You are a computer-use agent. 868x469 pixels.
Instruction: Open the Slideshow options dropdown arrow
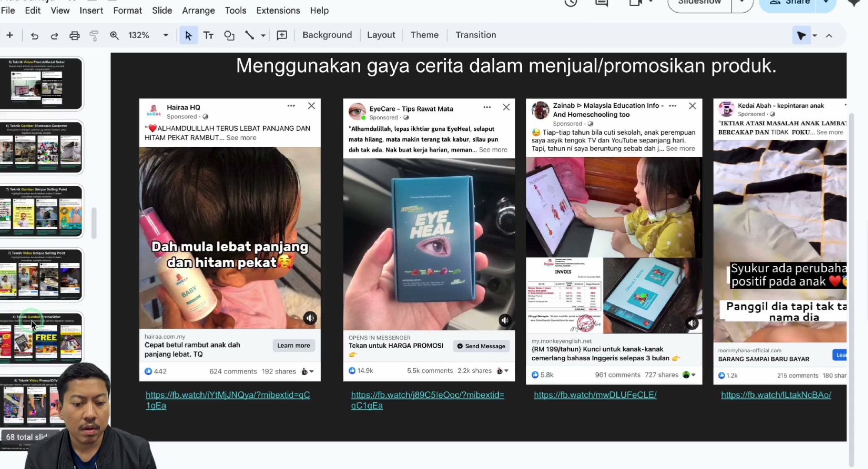pyautogui.click(x=742, y=3)
